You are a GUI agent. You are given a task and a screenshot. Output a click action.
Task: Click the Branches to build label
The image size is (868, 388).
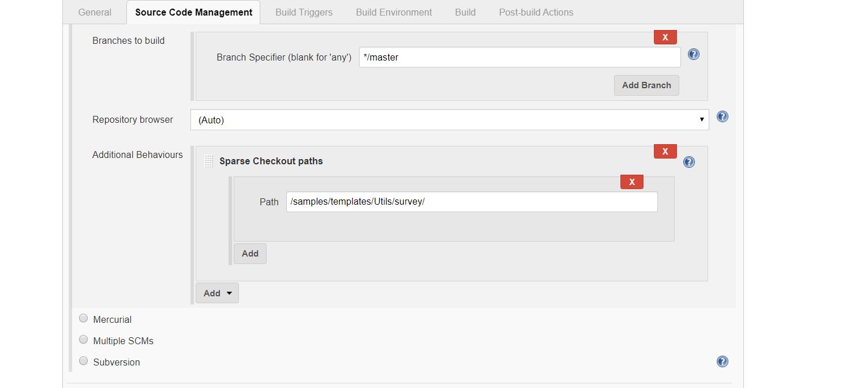point(128,40)
